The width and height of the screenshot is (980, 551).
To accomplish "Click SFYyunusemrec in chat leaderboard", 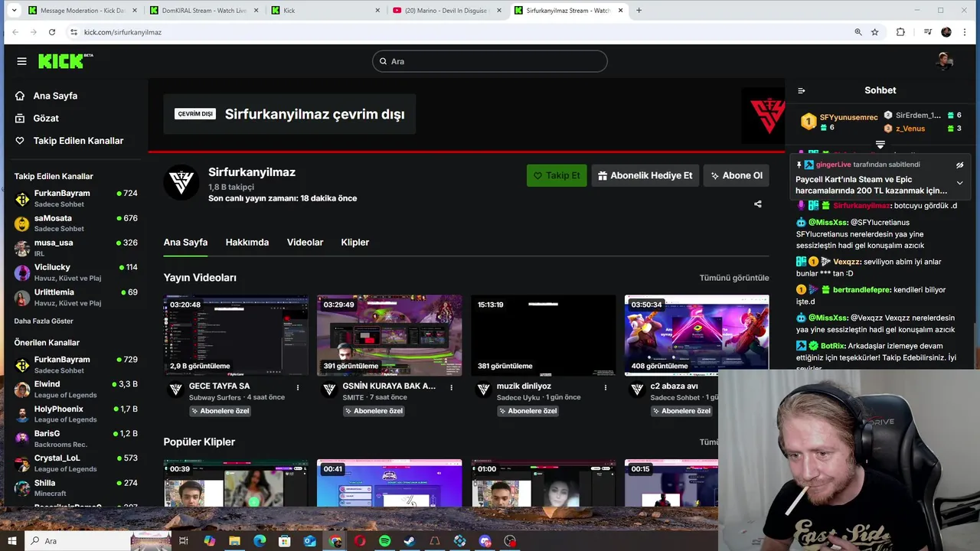I will click(x=848, y=117).
